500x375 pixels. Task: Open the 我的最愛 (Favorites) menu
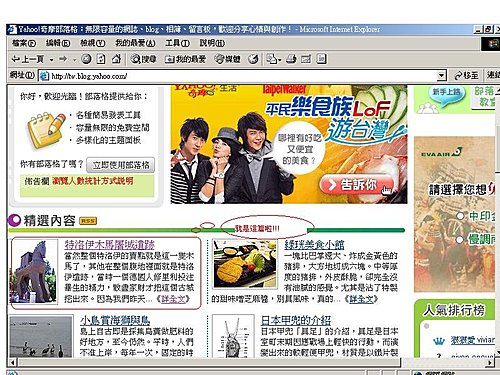[135, 43]
